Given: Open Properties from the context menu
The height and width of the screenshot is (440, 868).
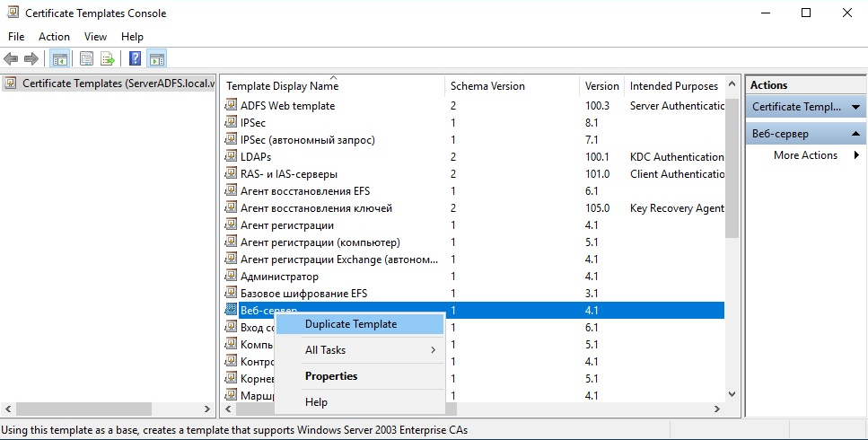Looking at the screenshot, I should coord(330,376).
